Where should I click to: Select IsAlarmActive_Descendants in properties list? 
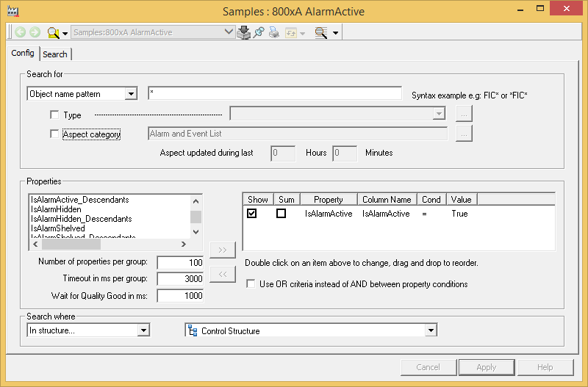click(80, 200)
